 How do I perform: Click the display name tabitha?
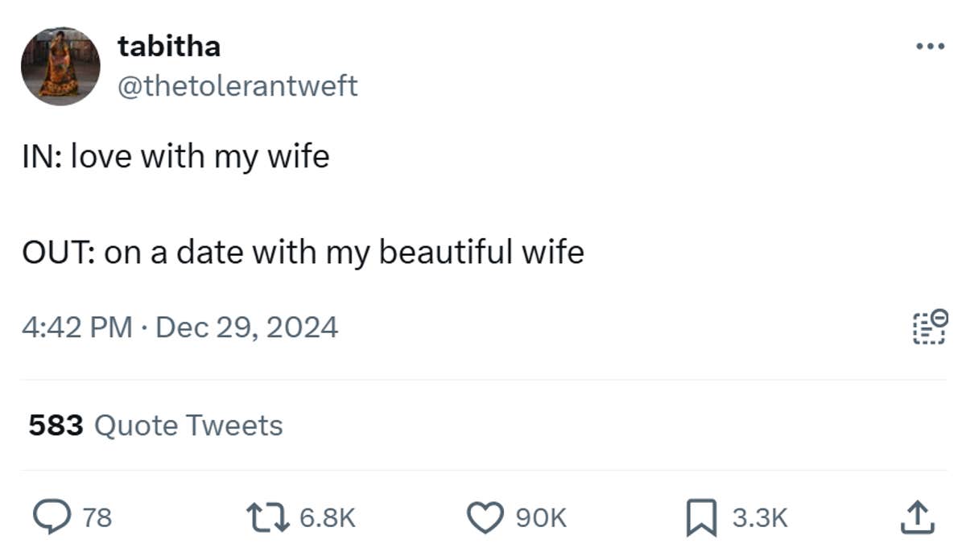click(168, 47)
